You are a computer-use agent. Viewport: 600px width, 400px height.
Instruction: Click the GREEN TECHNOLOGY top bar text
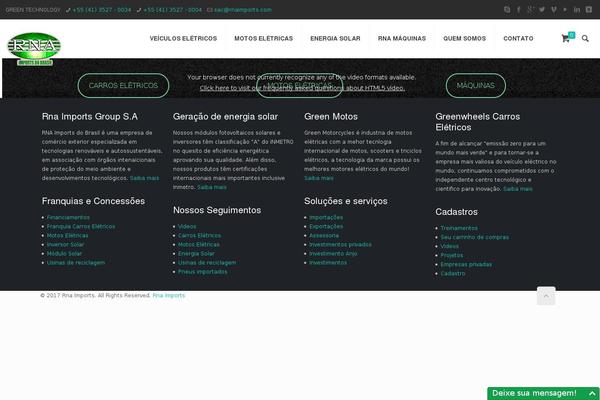(33, 10)
